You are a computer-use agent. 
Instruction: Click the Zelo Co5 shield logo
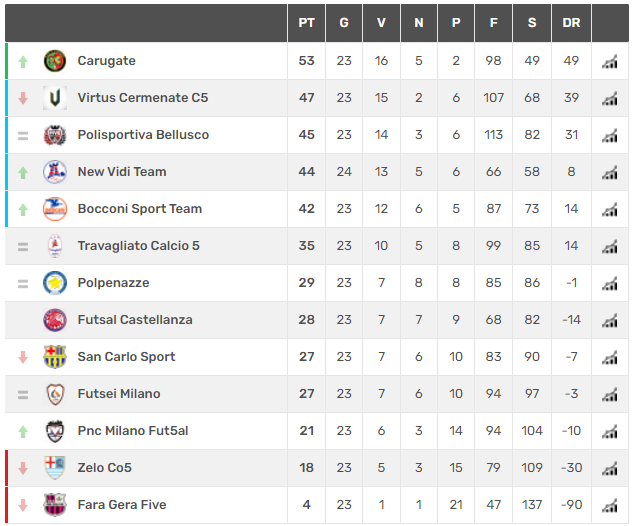(55, 468)
